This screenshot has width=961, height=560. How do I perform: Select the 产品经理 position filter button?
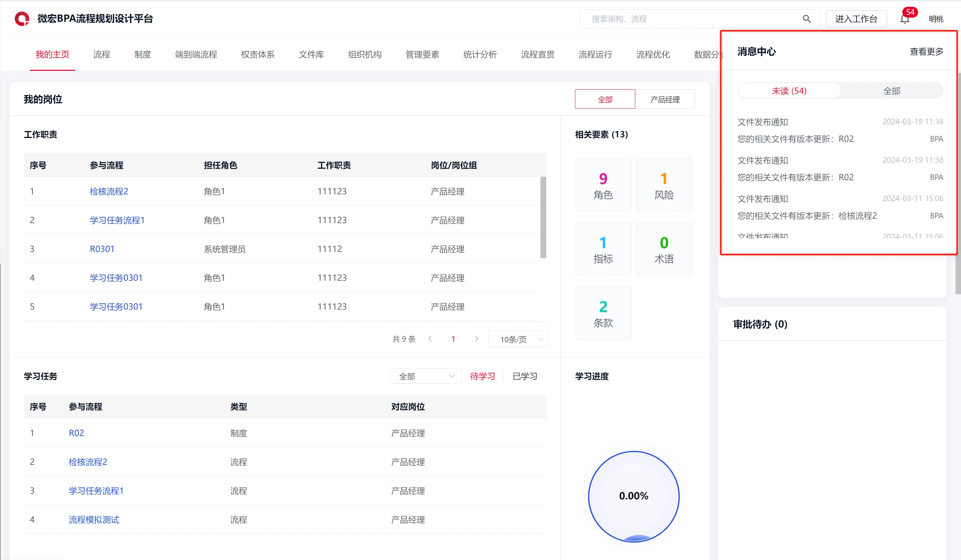(665, 99)
